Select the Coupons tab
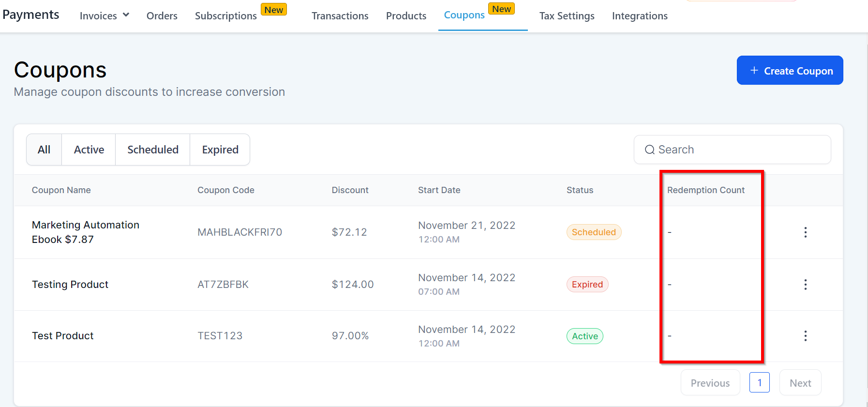The height and width of the screenshot is (407, 868). click(464, 15)
